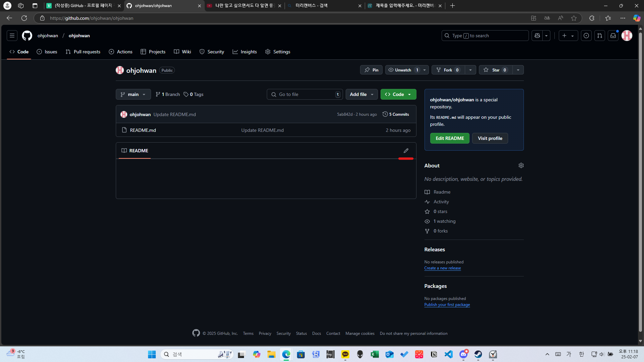Open the user avatar menu in the header
Screen dimensions: 644x362
click(x=627, y=36)
